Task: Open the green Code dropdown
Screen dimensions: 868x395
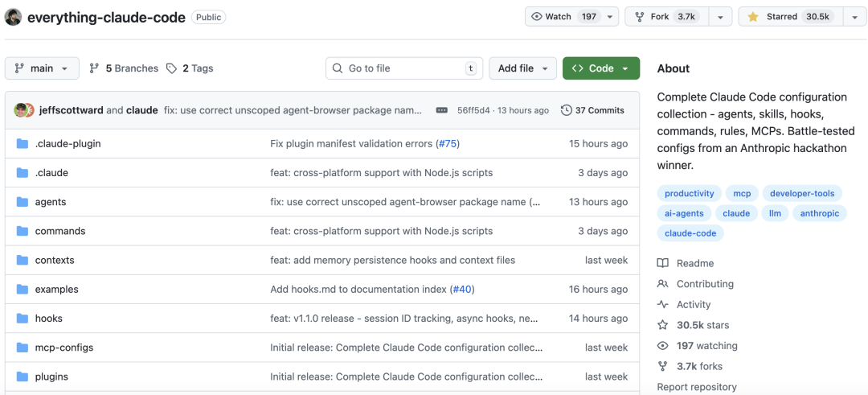Action: 600,68
